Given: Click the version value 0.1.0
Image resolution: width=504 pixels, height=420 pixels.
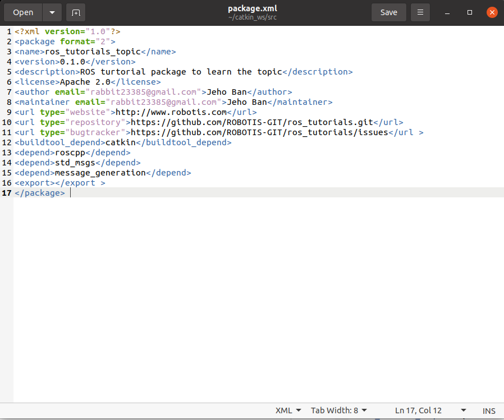Looking at the screenshot, I should tap(72, 62).
